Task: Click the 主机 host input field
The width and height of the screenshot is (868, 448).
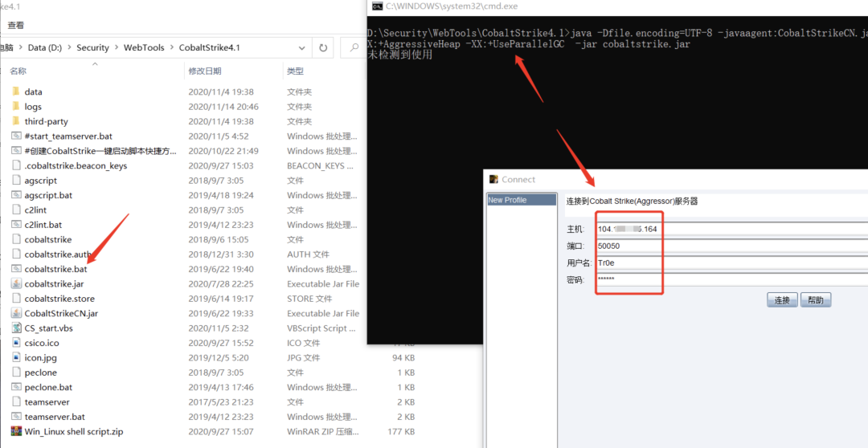Action: [x=732, y=229]
